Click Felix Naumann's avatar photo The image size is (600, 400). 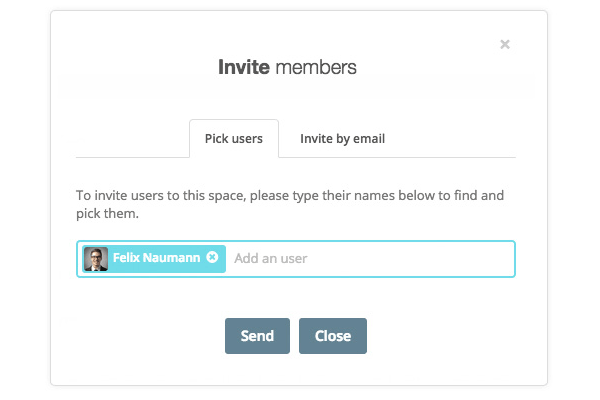96,259
